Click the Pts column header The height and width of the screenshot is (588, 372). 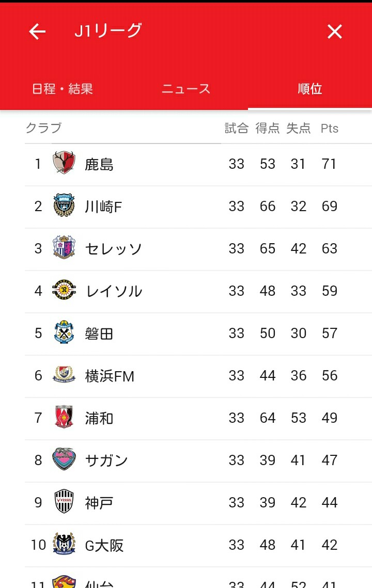[329, 129]
